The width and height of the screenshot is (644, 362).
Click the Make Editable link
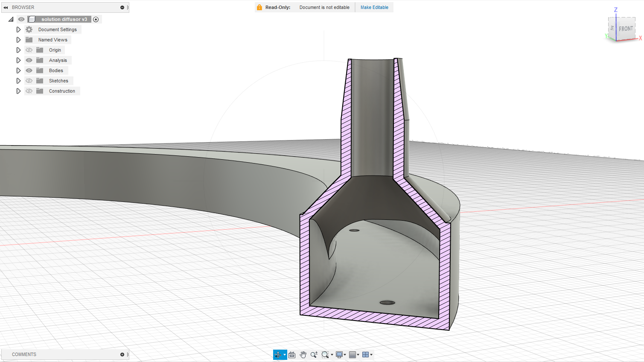(374, 7)
